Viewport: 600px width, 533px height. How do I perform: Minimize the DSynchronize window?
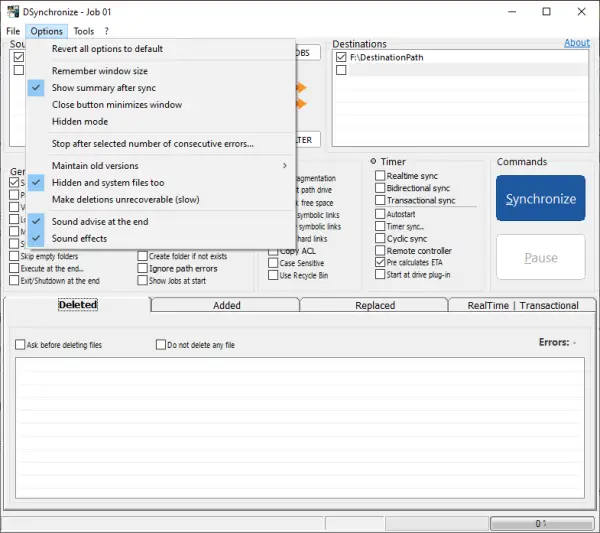512,12
